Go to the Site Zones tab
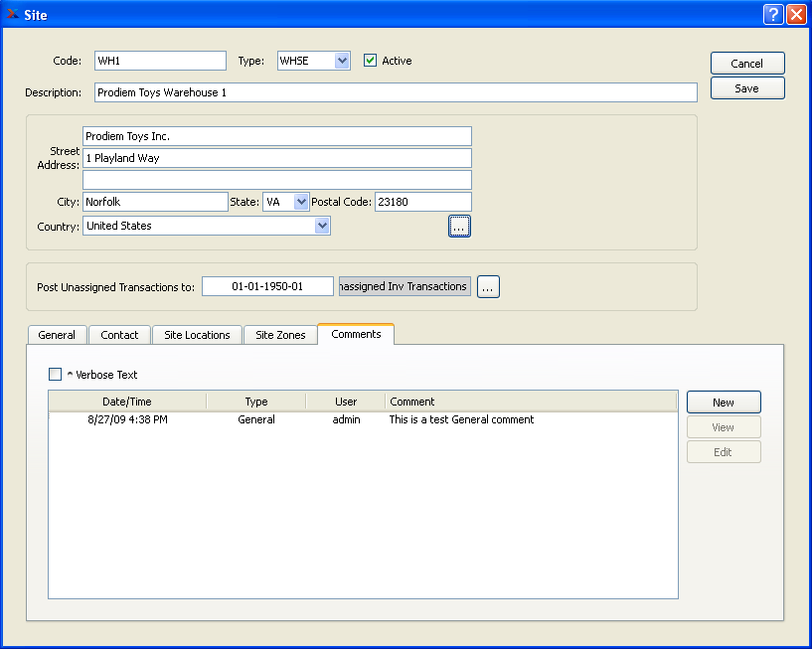Image resolution: width=812 pixels, height=649 pixels. tap(280, 335)
